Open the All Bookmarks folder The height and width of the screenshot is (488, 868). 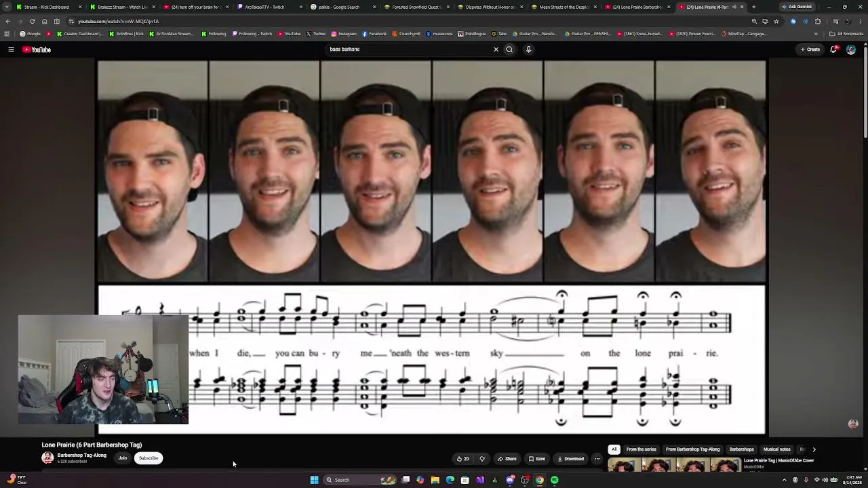click(x=847, y=34)
